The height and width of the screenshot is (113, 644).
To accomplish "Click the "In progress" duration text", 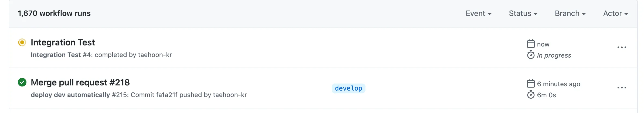I will 554,55.
